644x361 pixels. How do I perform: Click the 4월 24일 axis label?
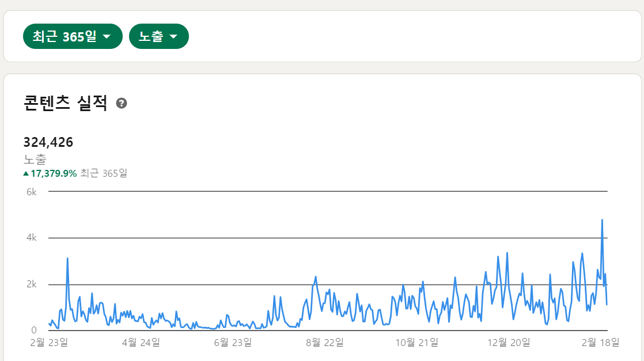[141, 343]
